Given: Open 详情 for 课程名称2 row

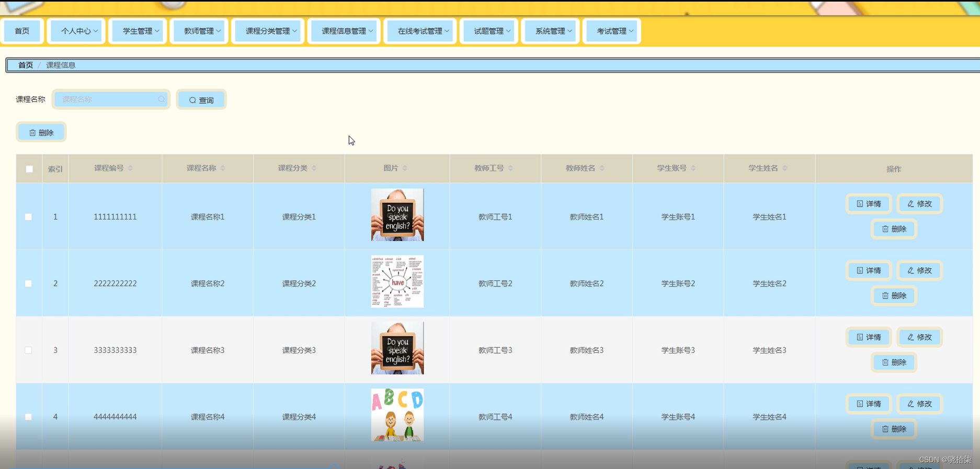Looking at the screenshot, I should click(x=869, y=270).
